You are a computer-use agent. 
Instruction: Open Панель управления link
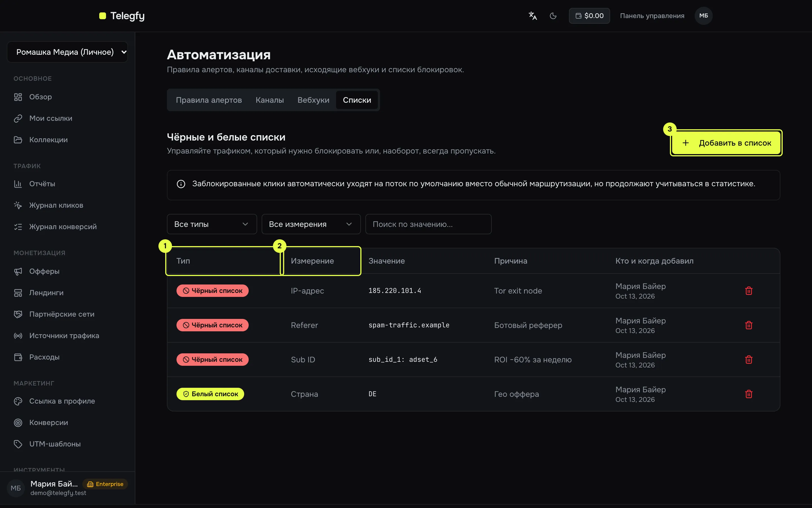coord(652,16)
